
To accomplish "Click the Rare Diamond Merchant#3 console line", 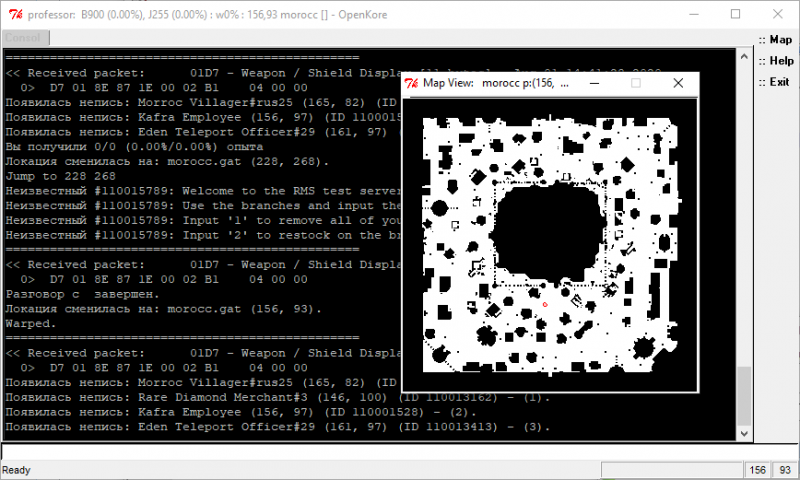I will point(278,397).
